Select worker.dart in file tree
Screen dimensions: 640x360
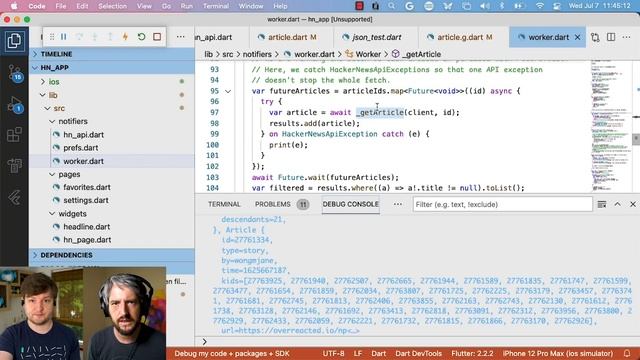point(83,161)
